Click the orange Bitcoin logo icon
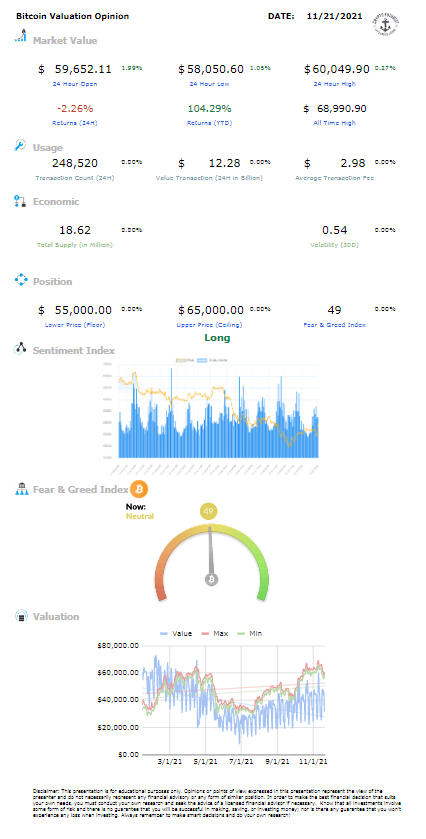 pyautogui.click(x=139, y=489)
